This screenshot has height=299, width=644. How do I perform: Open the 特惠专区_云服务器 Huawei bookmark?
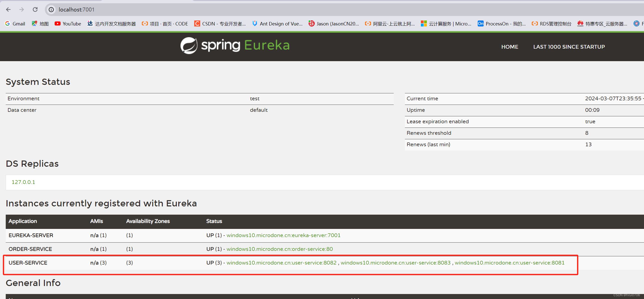(602, 23)
